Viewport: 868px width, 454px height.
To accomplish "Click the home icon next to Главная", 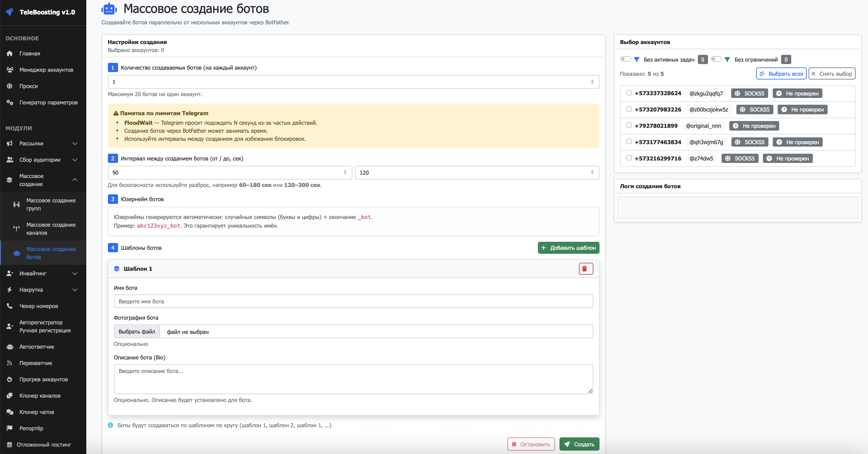I will (10, 54).
